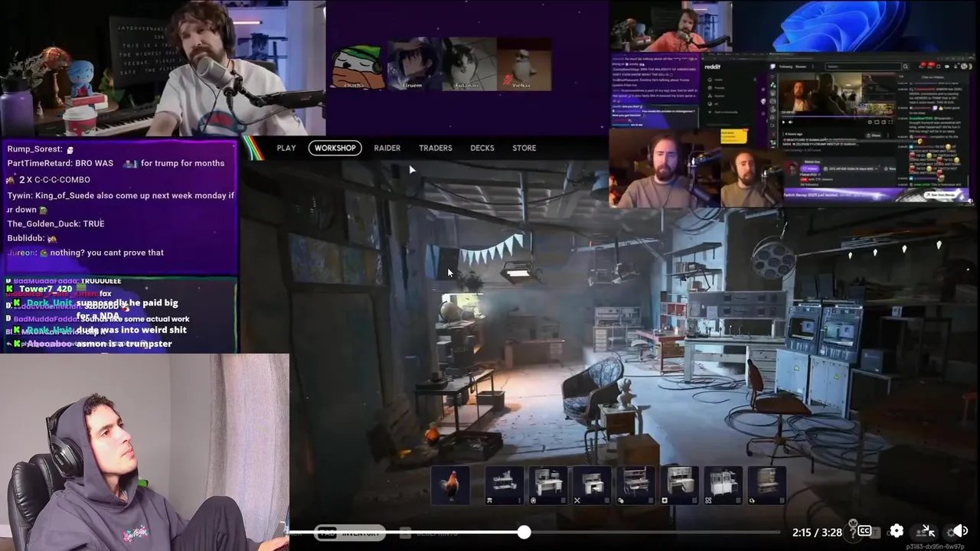Click the 2:15 / 3:28 time display
This screenshot has width=980, height=551.
(817, 532)
